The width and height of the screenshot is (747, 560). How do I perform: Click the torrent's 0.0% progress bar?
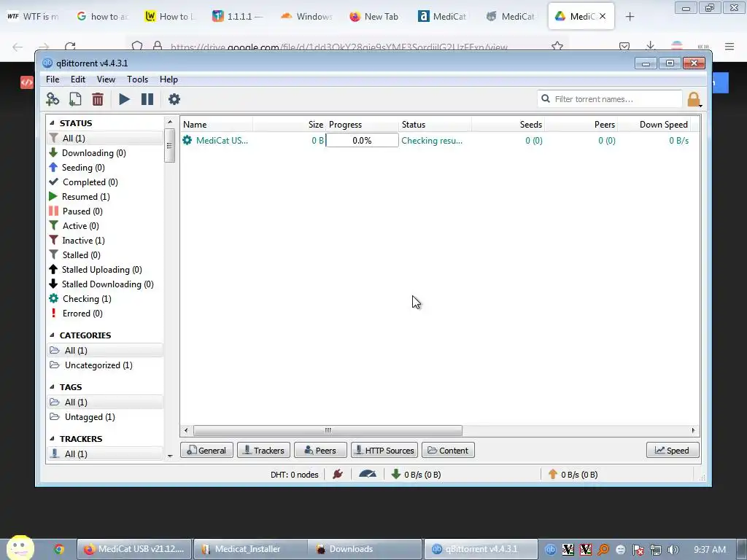point(362,141)
